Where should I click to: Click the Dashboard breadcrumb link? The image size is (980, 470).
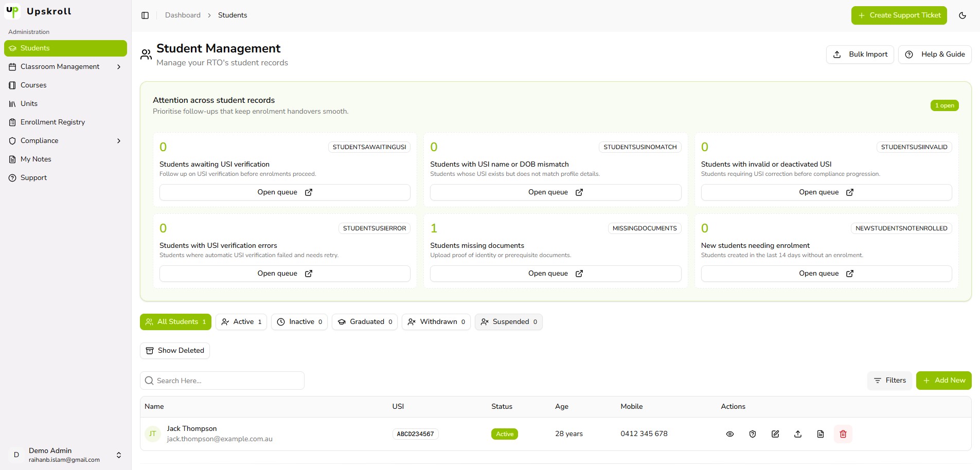pos(183,15)
